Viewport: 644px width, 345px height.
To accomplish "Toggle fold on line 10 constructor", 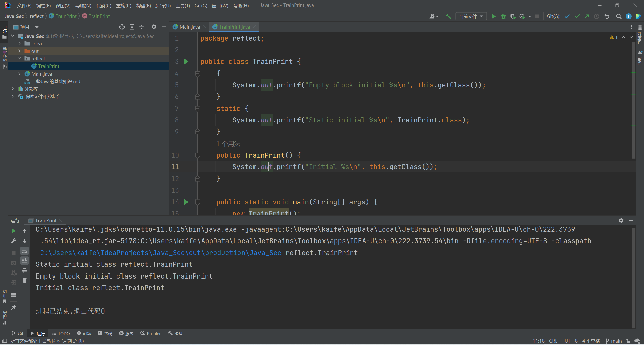I will click(x=198, y=155).
